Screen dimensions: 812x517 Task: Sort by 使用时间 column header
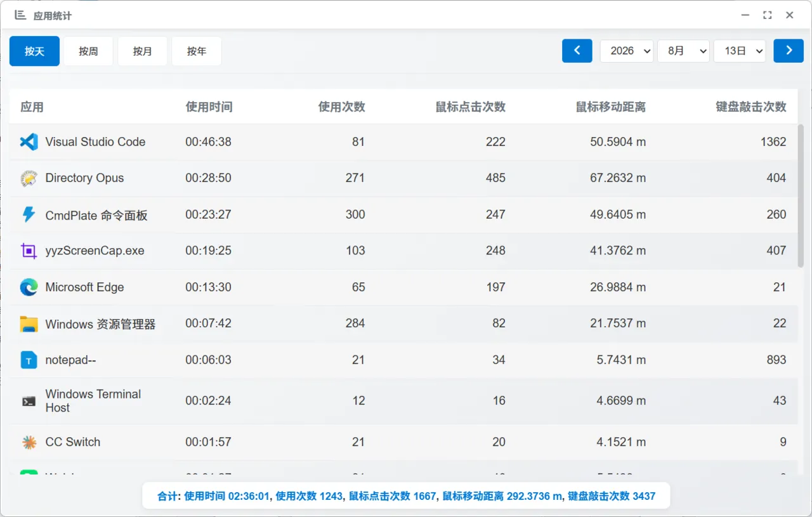[x=209, y=107]
